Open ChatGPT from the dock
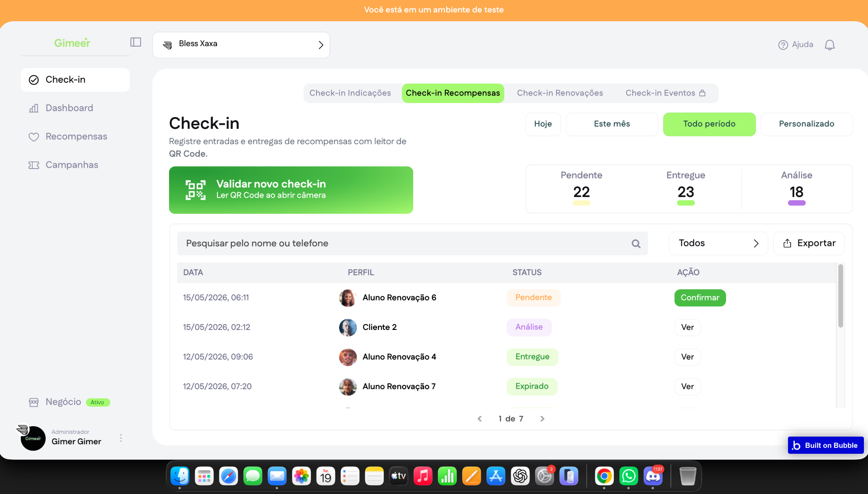Screen dimensions: 868x494 (x=520, y=476)
